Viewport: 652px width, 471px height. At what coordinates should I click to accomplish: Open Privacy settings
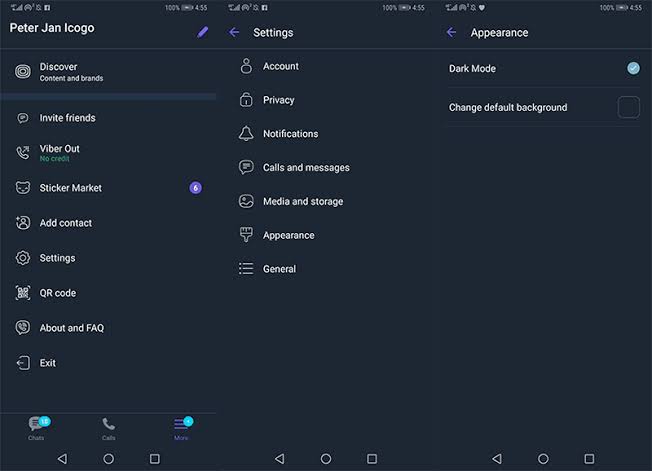pos(279,100)
